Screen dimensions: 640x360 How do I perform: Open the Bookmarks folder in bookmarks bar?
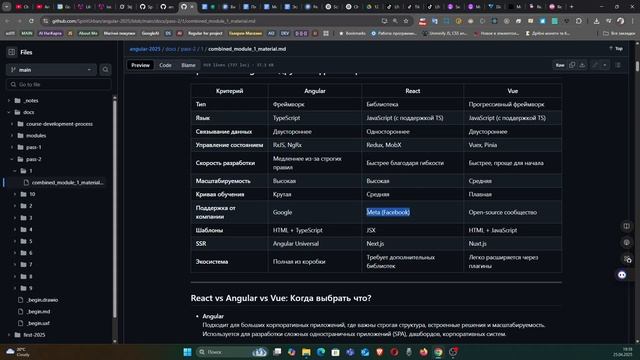pyautogui.click(x=353, y=33)
